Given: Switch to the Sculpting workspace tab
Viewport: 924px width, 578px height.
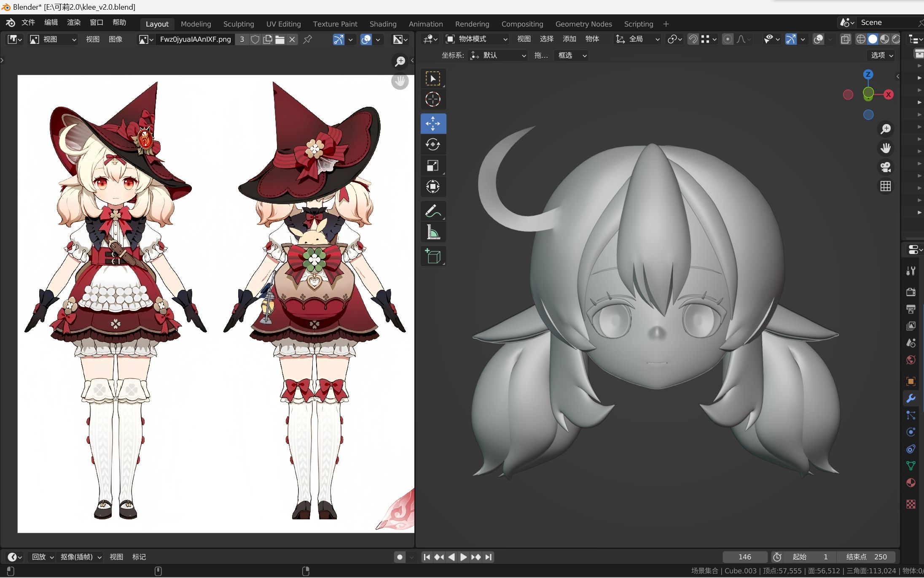Looking at the screenshot, I should click(x=239, y=24).
